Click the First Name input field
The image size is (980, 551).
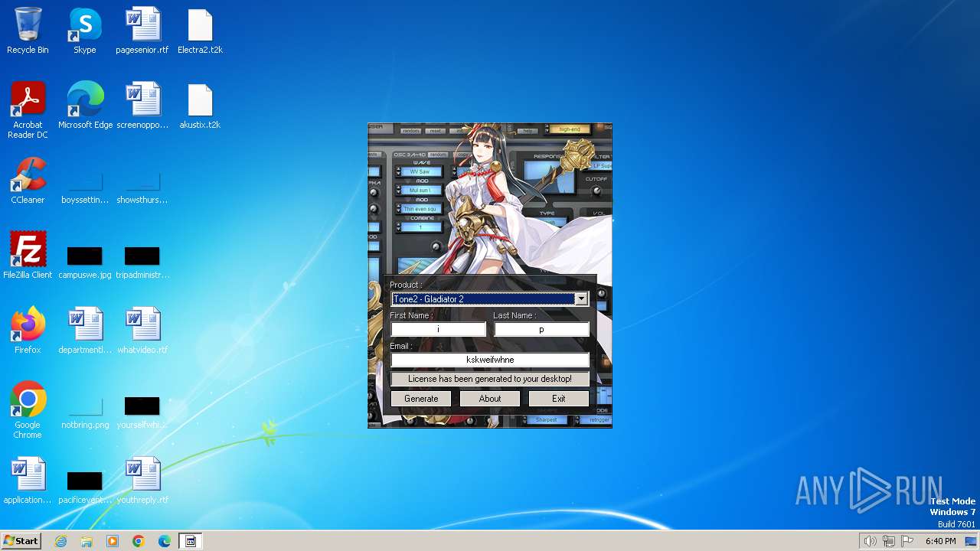coord(438,329)
